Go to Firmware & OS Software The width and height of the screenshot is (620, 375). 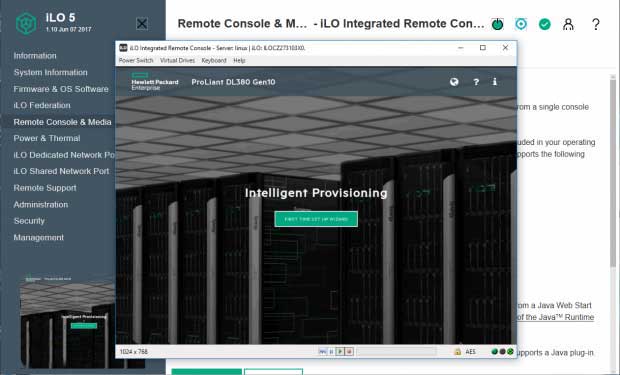(61, 89)
